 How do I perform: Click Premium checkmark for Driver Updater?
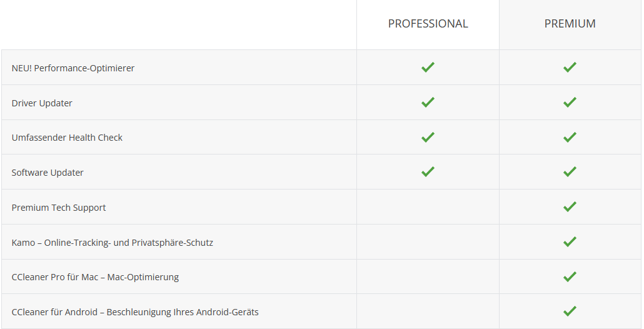coord(570,102)
